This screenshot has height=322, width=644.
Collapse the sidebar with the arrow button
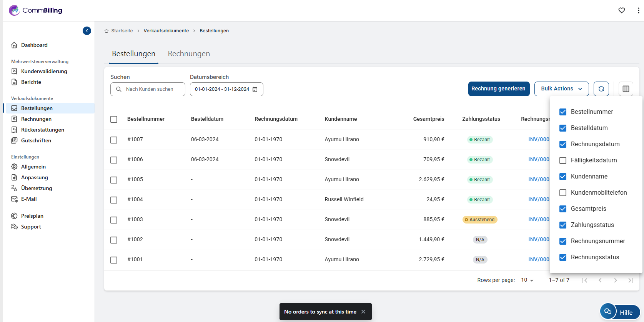pyautogui.click(x=87, y=31)
